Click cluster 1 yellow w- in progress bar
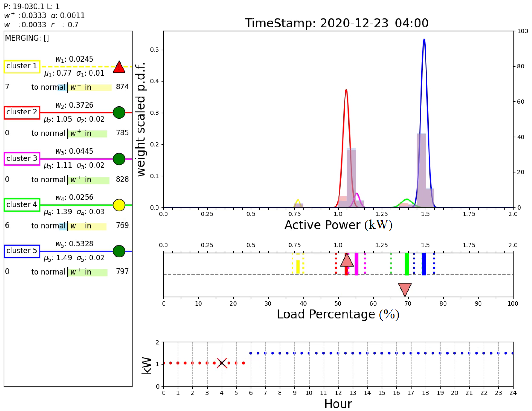This screenshot has height=411, width=532. pos(90,88)
